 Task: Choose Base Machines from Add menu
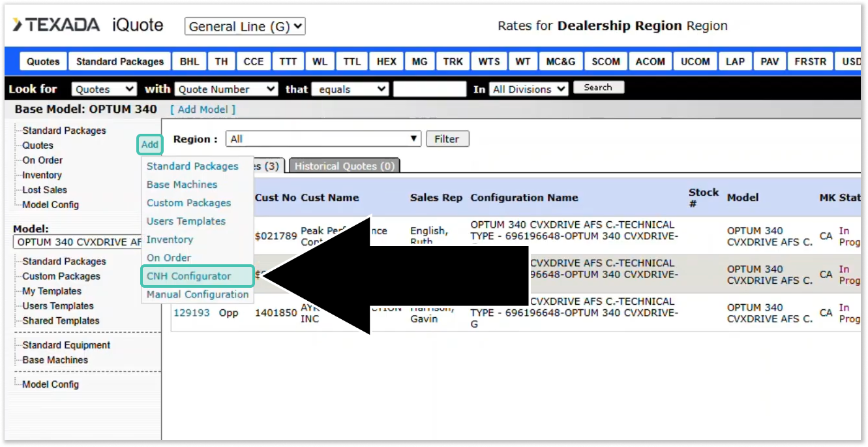tap(182, 185)
